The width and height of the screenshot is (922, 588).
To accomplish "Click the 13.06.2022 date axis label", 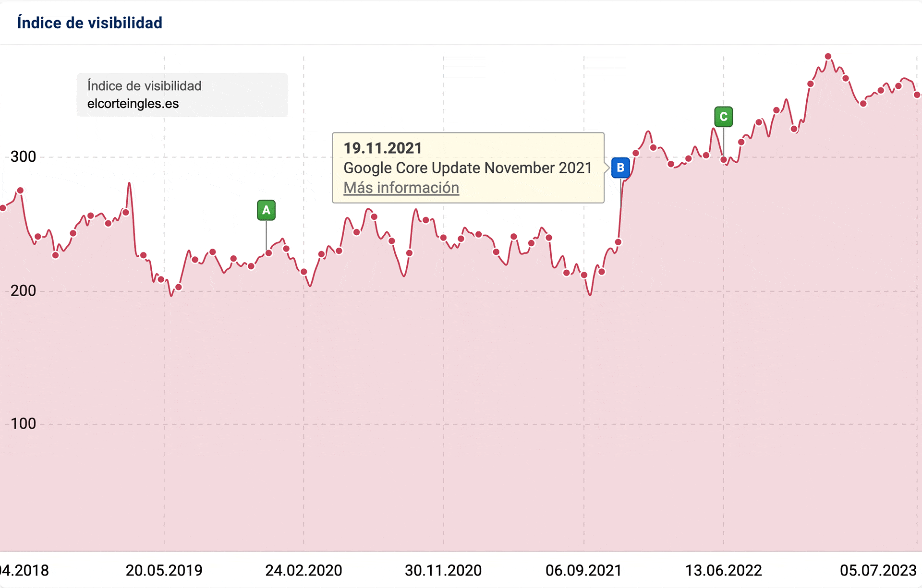I will [x=723, y=570].
